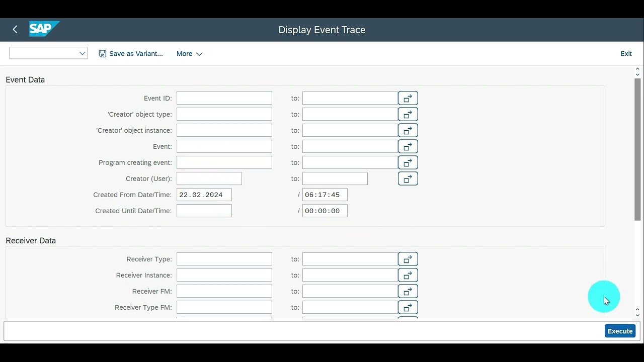The image size is (644, 362).
Task: Click the SAP logo
Action: [x=44, y=29]
